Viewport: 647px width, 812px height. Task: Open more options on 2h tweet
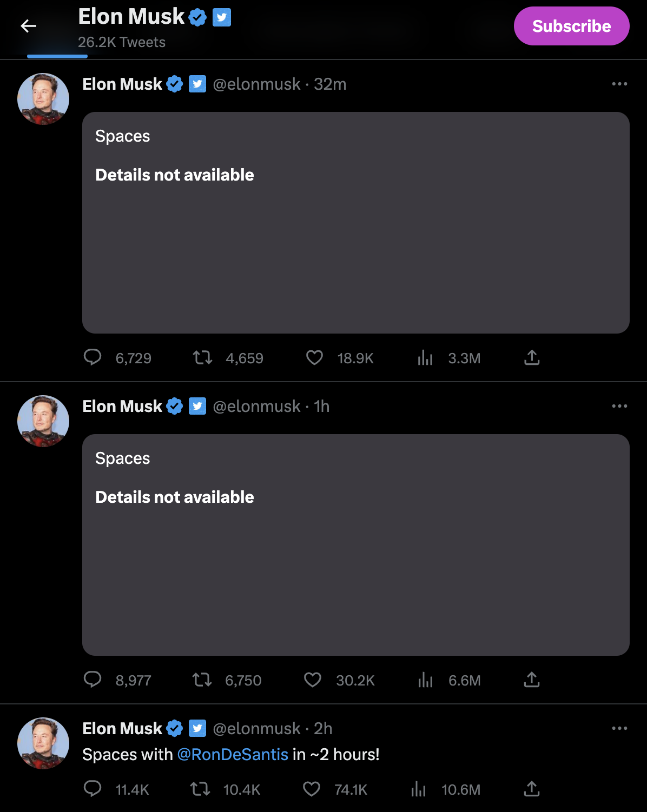click(619, 728)
